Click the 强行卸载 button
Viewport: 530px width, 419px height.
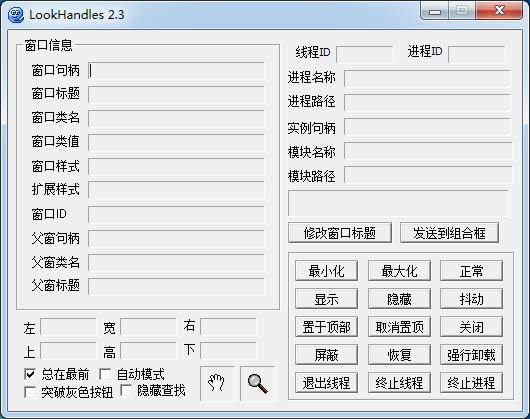471,355
